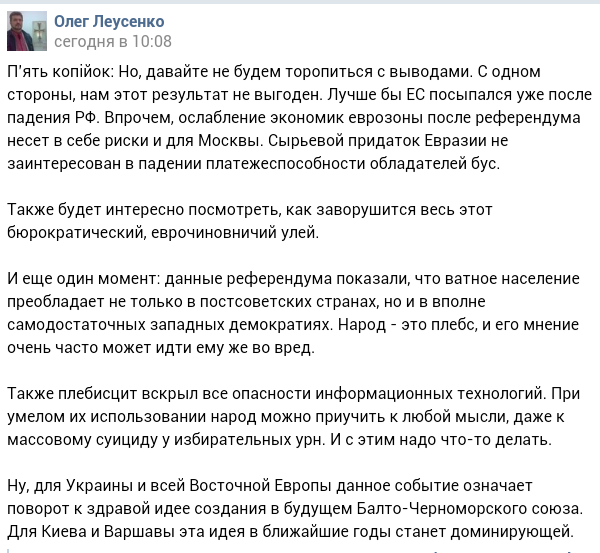Open Олег Леусенко profile avatar photo
The image size is (600, 553).
[27, 31]
